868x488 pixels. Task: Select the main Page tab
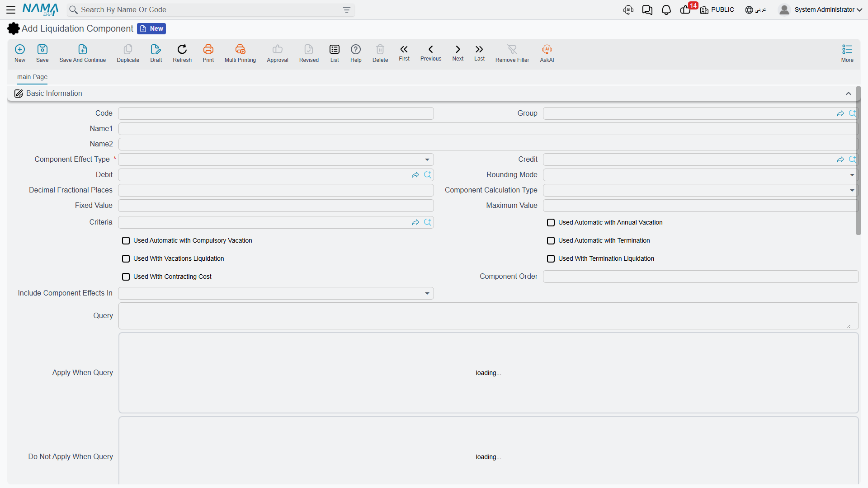tap(32, 77)
